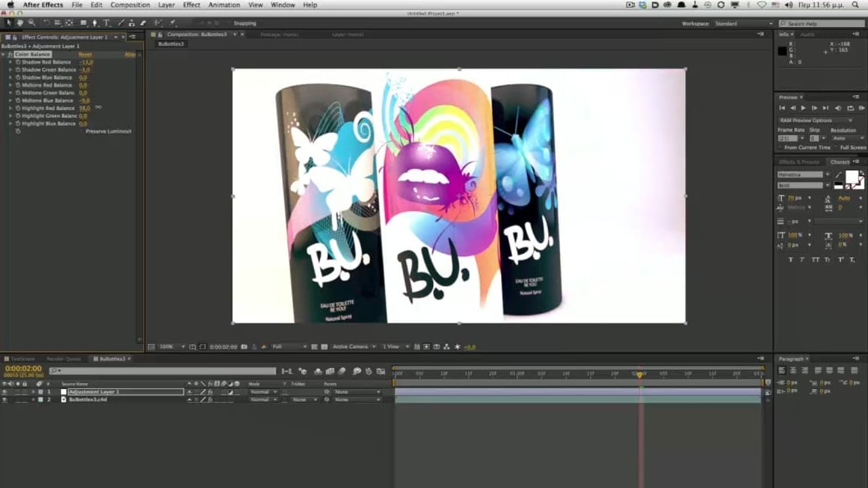Screen dimensions: 868x488
Task: Select the Horizontal Type tool
Action: pos(106,23)
